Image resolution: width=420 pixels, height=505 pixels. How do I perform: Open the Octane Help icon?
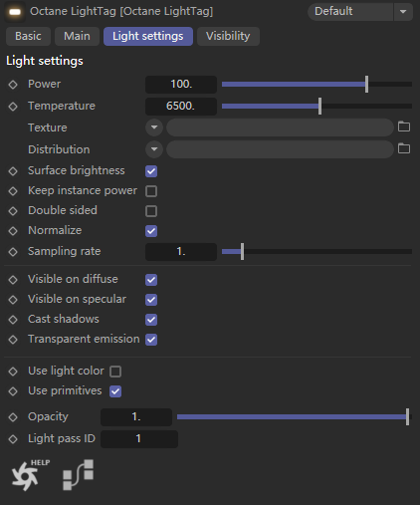pos(30,475)
